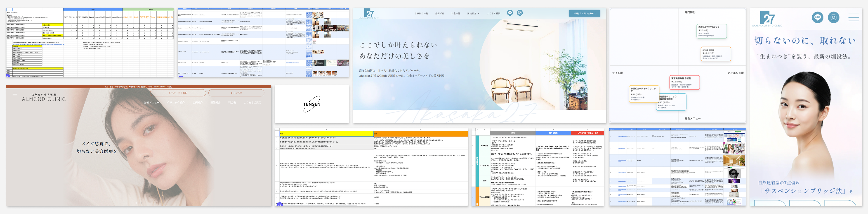This screenshot has height=214, width=868.
Task: Click Instagram icon in Akasaka27 desktop header
Action: tap(520, 13)
